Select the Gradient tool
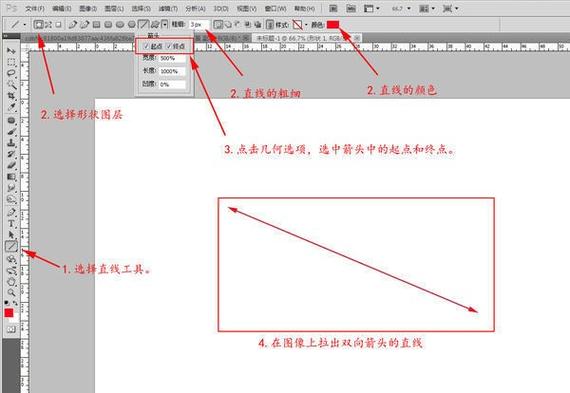 11,177
